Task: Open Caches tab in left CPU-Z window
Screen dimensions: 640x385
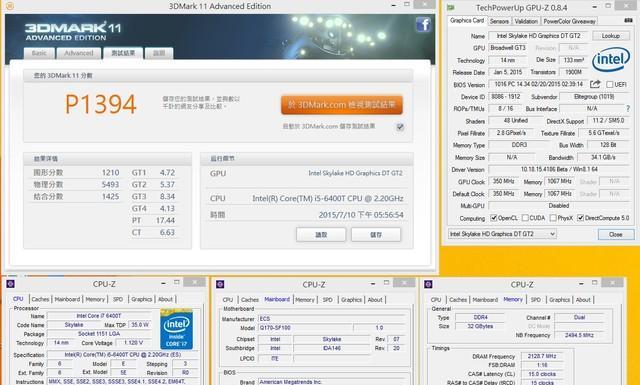Action: [40, 299]
